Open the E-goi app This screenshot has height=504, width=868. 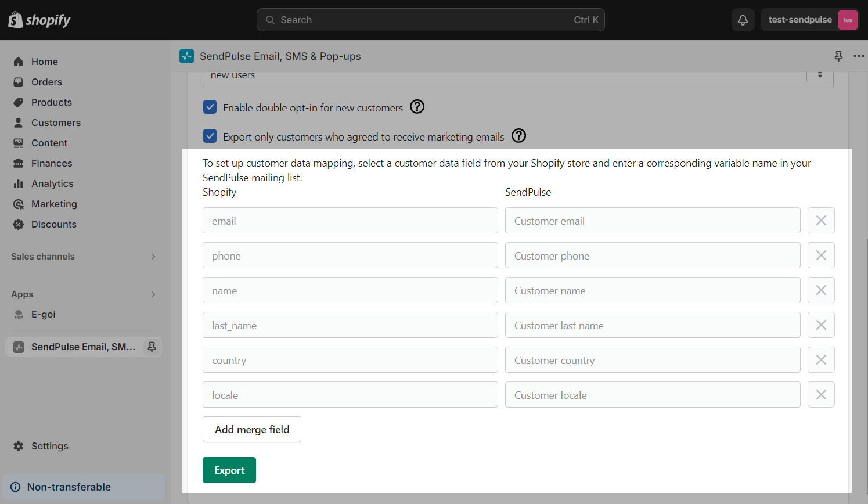click(43, 314)
